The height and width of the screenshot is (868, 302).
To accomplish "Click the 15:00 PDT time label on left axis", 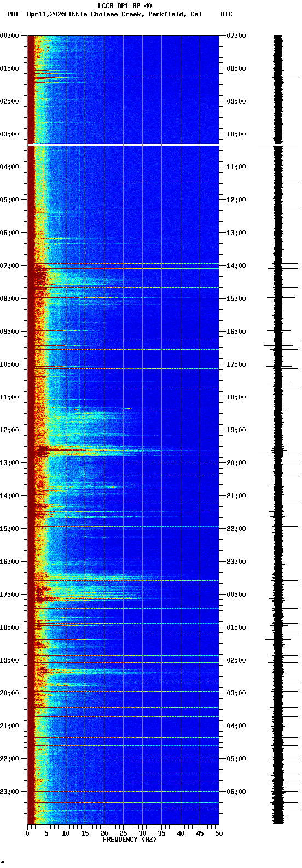I will coord(9,529).
